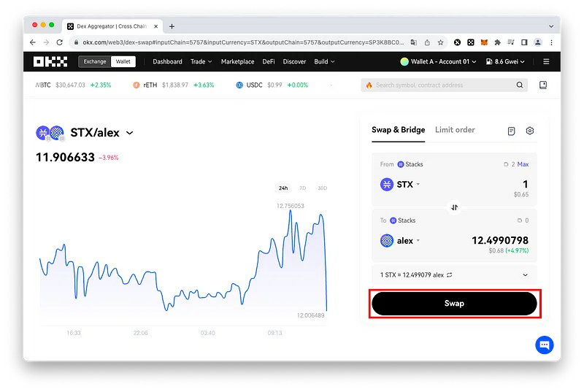Expand the swap rate details chevron
Image resolution: width=584 pixels, height=392 pixels.
(525, 275)
